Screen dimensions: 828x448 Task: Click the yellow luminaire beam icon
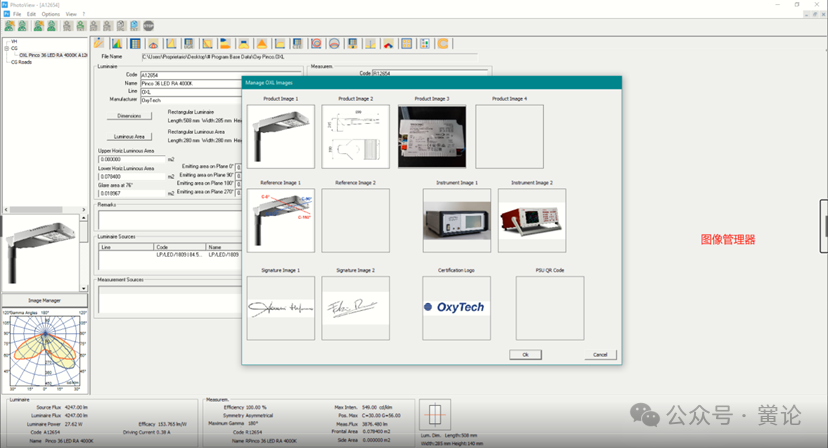point(243,44)
